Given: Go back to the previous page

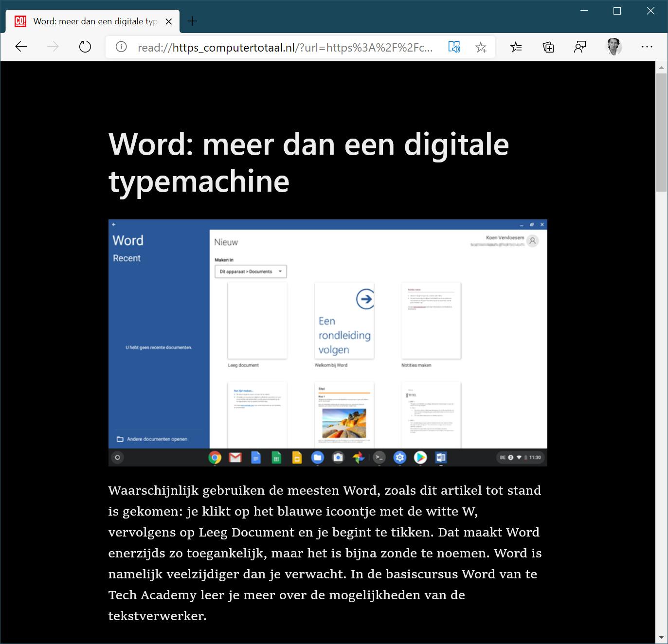Looking at the screenshot, I should coord(21,47).
